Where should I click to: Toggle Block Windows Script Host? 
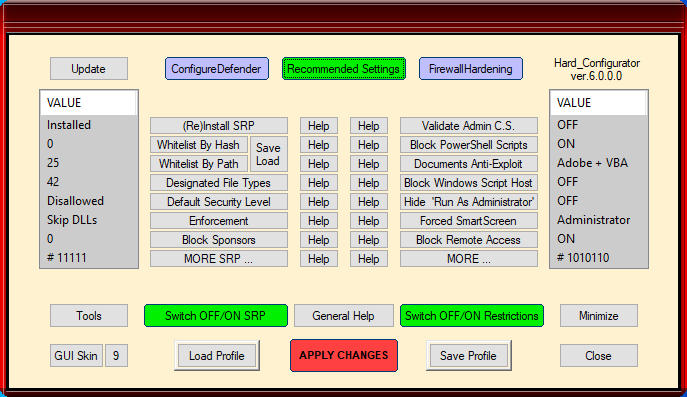click(468, 183)
